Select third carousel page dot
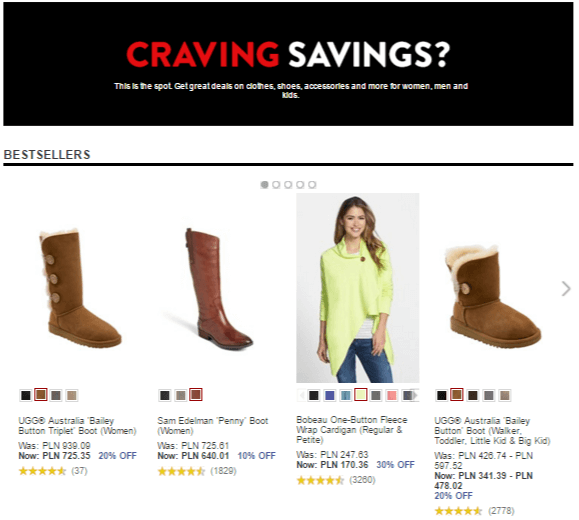 [x=288, y=185]
